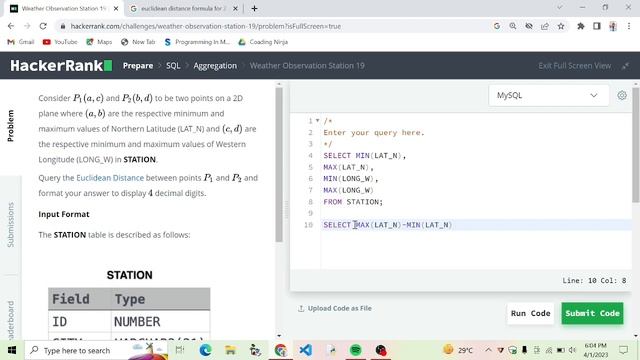
Task: Open the 29°C weather widget
Action: tap(458, 350)
